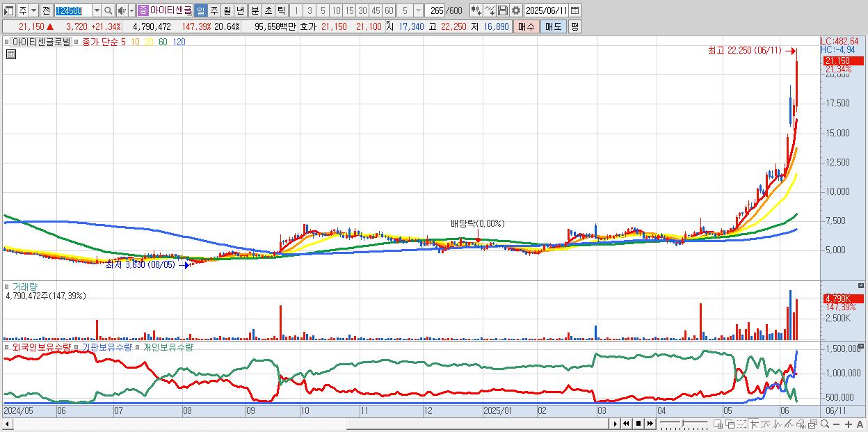Select the 년 (yearly) period button
Viewport: 868px width, 432px height.
point(240,10)
